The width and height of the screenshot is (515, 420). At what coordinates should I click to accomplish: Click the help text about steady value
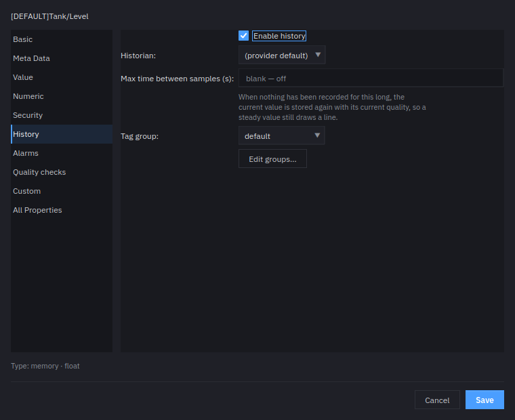(332, 107)
